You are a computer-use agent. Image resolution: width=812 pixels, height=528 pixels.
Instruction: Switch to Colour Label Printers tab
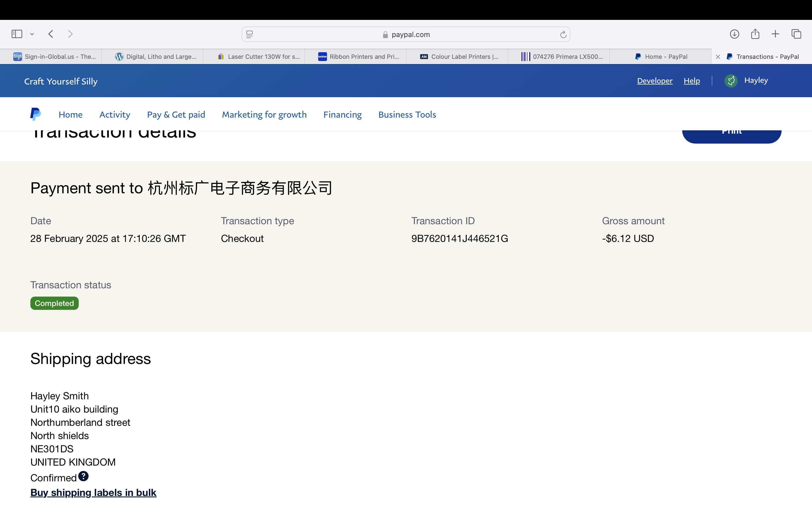[457, 57]
